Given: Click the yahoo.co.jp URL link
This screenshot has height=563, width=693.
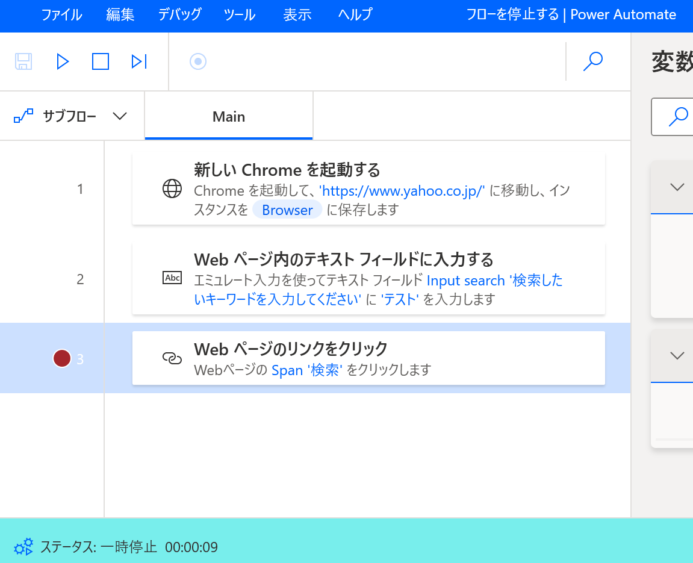Looking at the screenshot, I should pos(402,190).
